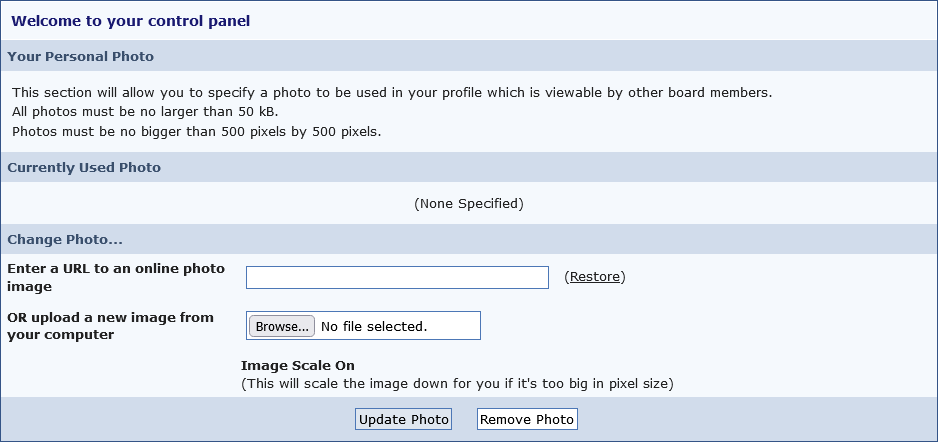Click the online photo URL input field
Screen dimensions: 938x442
click(x=397, y=278)
